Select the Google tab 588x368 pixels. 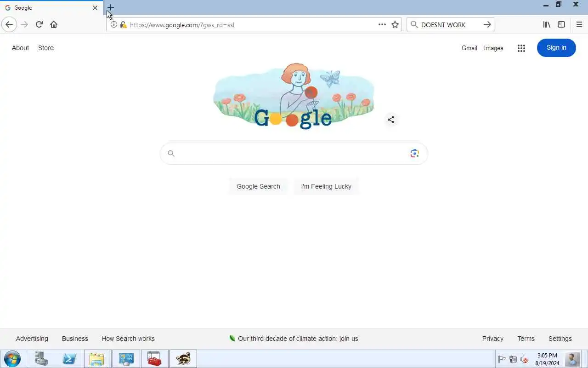(51, 8)
